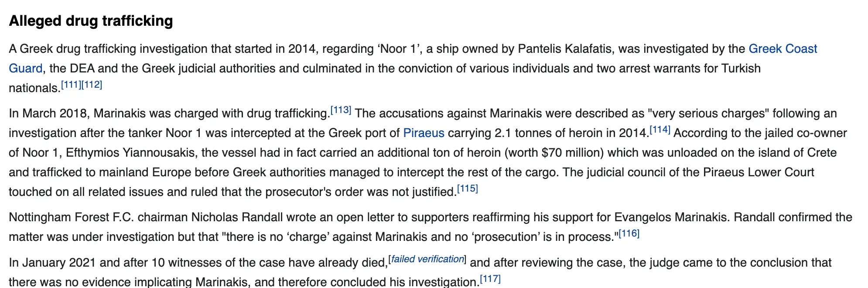Follow the blue Piraeus port link
This screenshot has width=868, height=288.
pyautogui.click(x=424, y=133)
